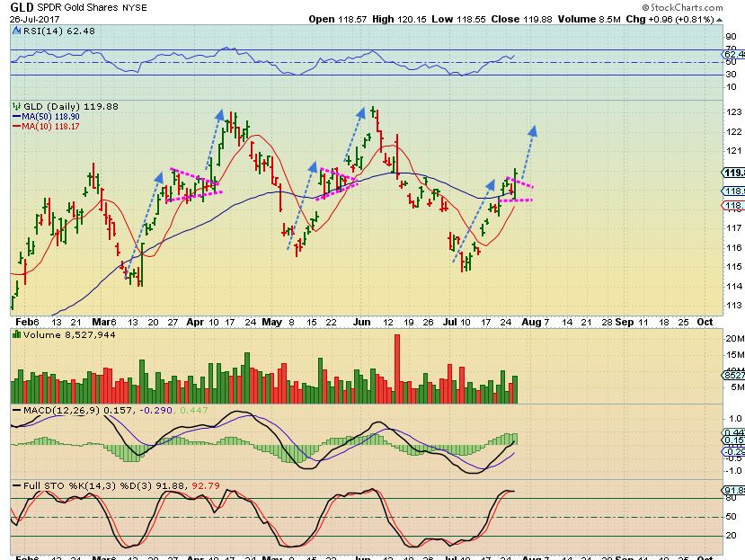Click the red %D value '92.79'
Screen dimensions: 745x560
pos(206,485)
